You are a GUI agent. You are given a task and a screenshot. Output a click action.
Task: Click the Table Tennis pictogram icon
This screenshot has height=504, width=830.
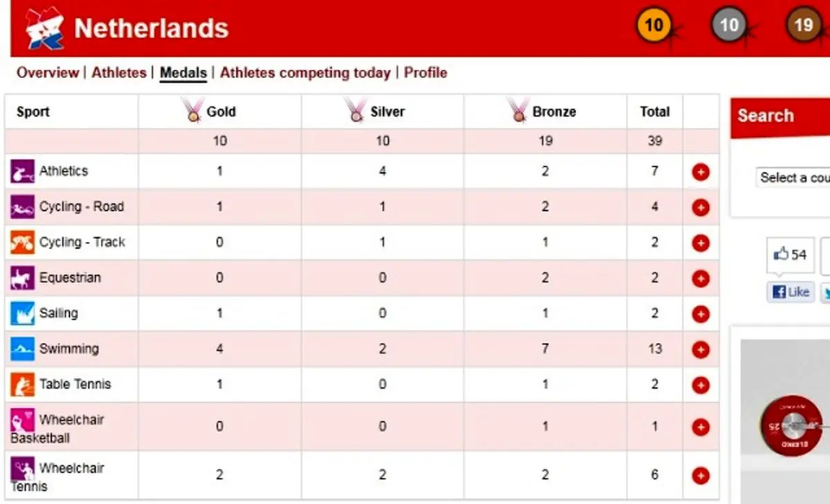(22, 384)
